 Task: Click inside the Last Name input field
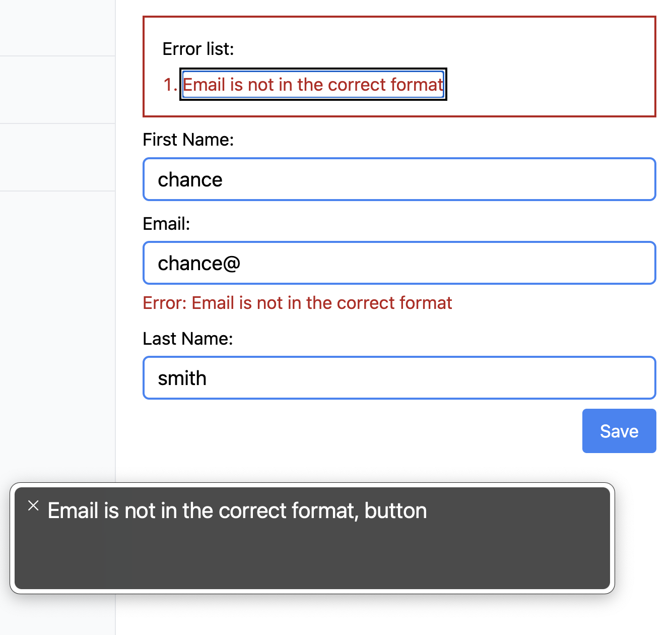(399, 377)
